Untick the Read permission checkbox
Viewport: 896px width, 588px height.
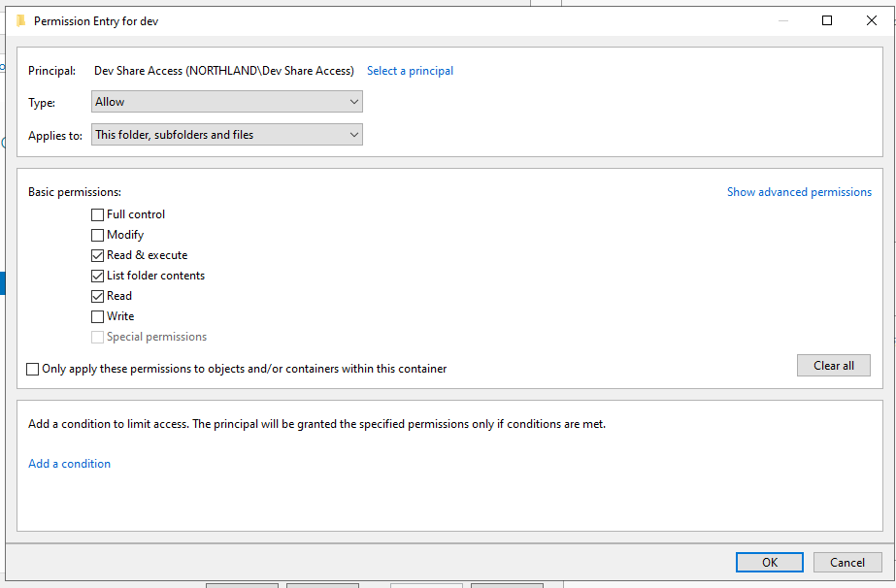tap(97, 296)
